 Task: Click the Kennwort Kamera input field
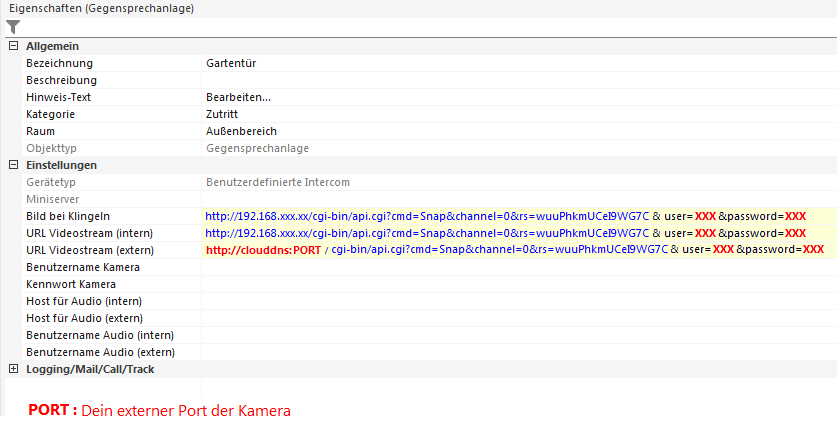coord(500,284)
